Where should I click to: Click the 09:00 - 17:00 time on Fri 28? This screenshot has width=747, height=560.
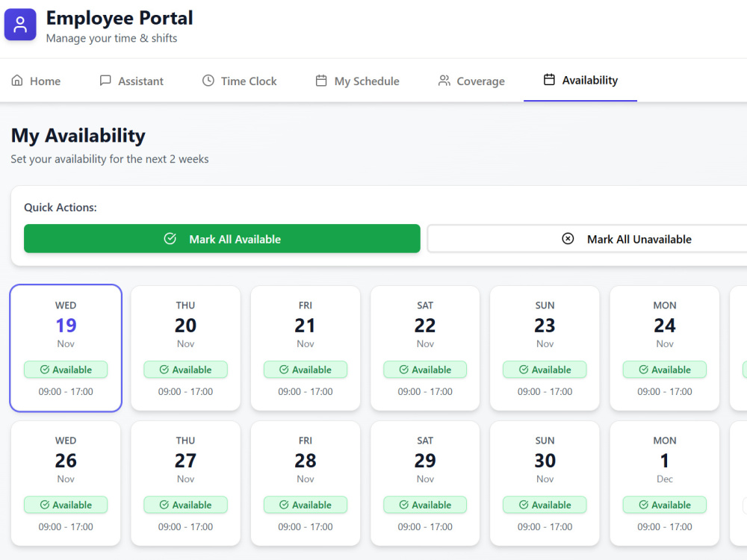(x=306, y=526)
